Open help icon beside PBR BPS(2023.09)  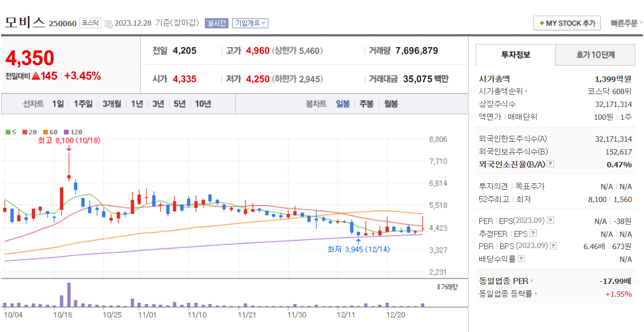coord(553,246)
